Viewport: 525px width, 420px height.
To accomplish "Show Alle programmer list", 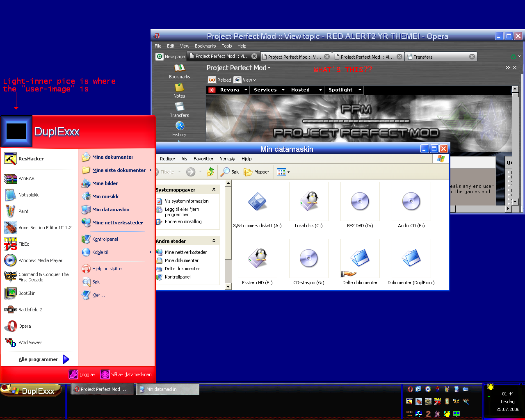I will coord(43,359).
